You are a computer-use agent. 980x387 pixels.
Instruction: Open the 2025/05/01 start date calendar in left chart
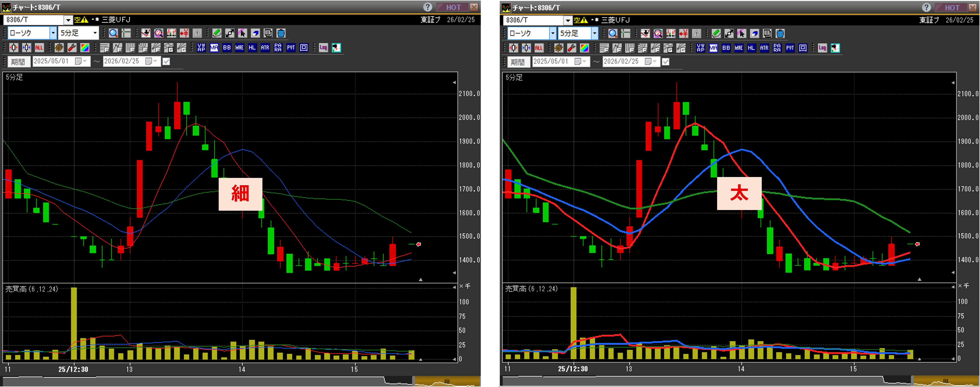(x=78, y=61)
